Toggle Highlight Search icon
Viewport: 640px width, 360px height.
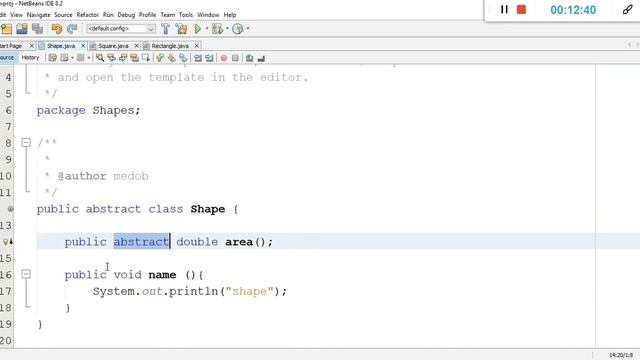[x=134, y=58]
